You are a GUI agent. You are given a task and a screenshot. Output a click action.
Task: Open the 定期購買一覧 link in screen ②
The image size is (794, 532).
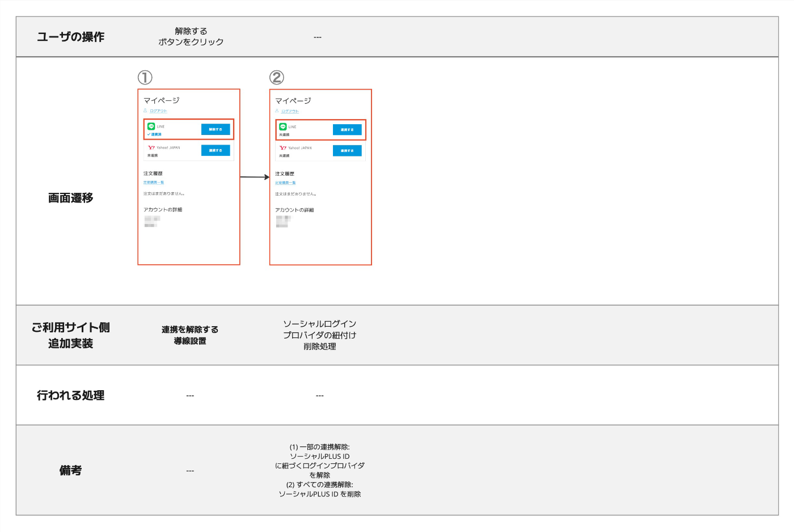pyautogui.click(x=285, y=183)
